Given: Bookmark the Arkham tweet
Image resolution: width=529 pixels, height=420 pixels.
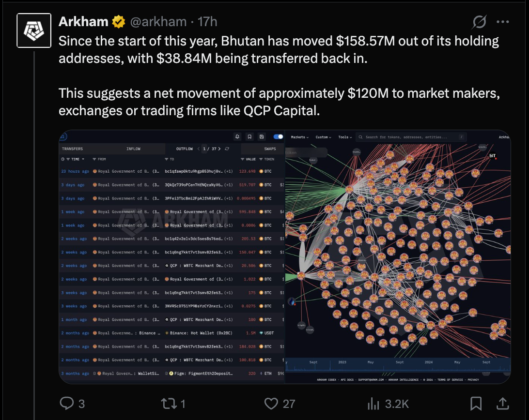Looking at the screenshot, I should coord(476,403).
